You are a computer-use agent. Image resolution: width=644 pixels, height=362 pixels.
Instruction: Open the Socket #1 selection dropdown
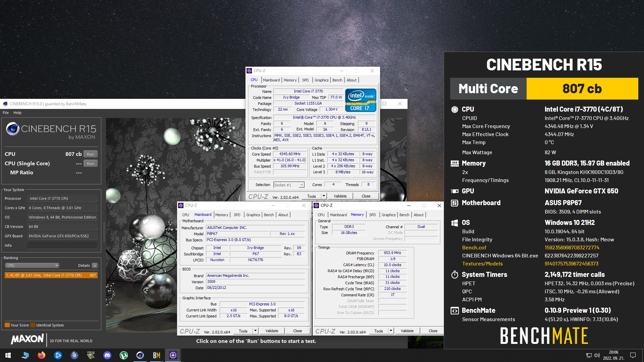point(289,185)
